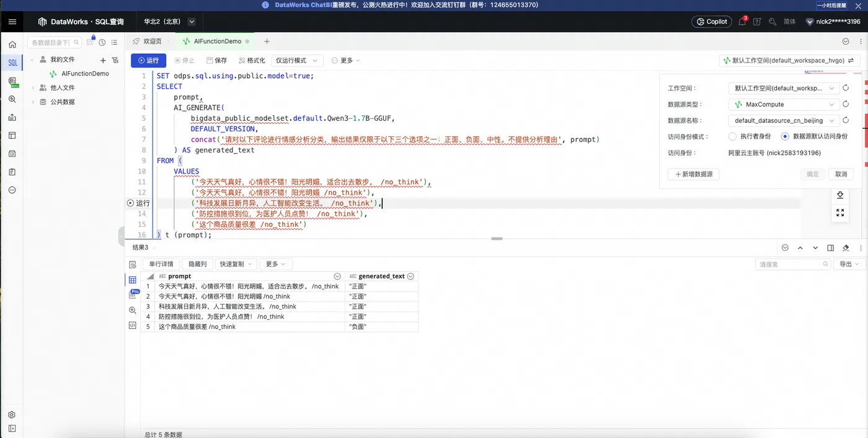Select the SQL query sidebar icon
Screen dimensions: 868x438
click(x=12, y=63)
